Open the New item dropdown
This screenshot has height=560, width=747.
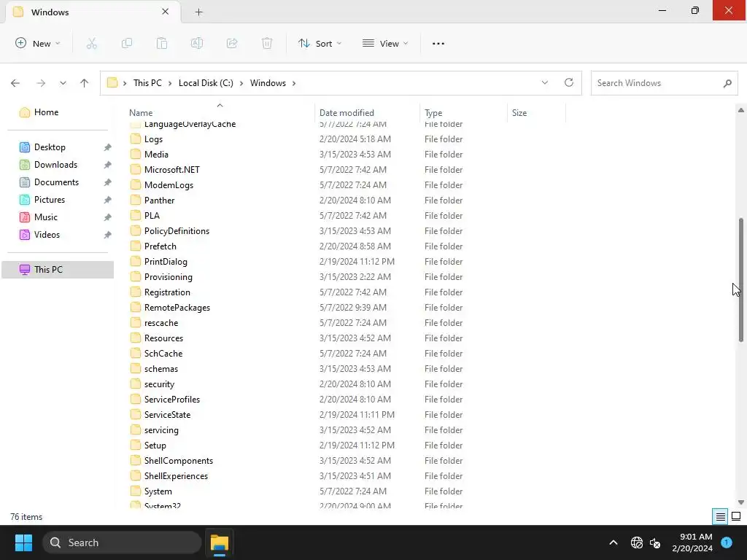[x=38, y=43]
